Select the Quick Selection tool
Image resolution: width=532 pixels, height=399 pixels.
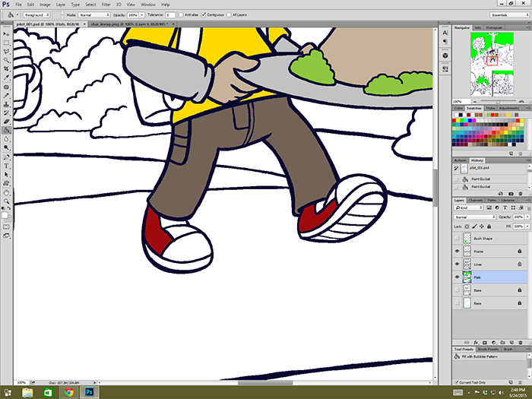tap(6, 60)
